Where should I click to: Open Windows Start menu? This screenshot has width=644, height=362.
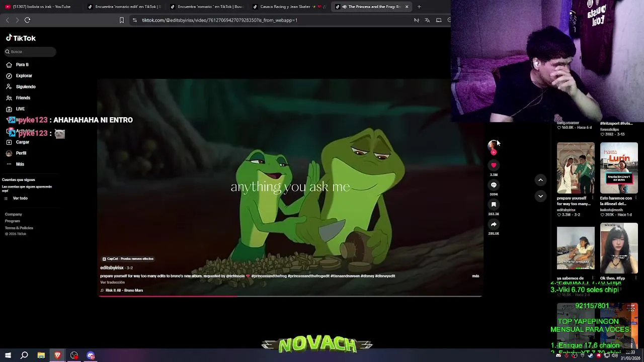point(8,355)
